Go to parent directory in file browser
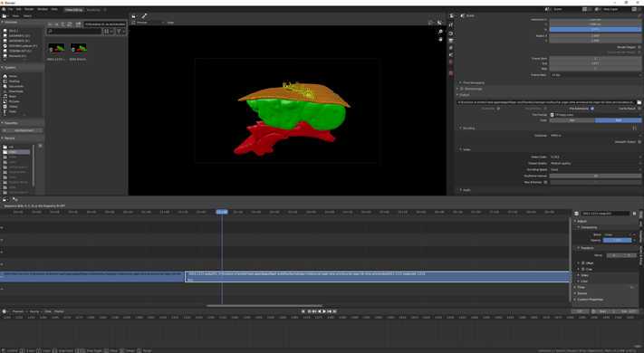The height and width of the screenshot is (353, 644). pos(63,24)
